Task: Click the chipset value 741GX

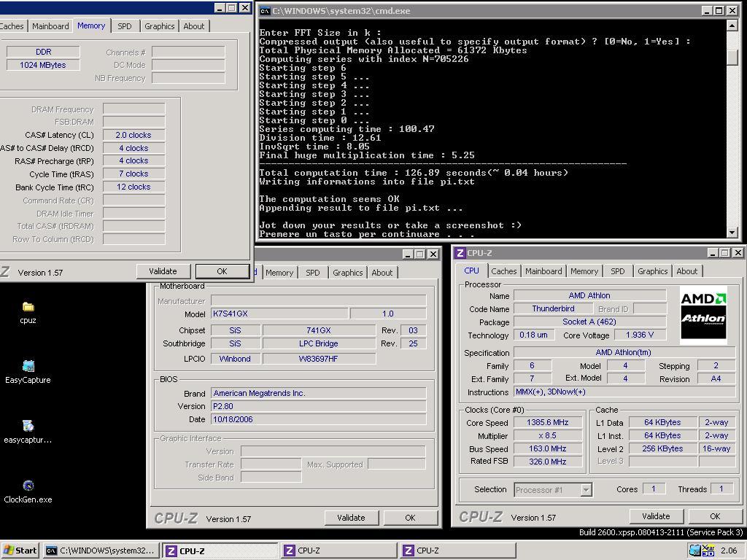Action: (x=319, y=330)
